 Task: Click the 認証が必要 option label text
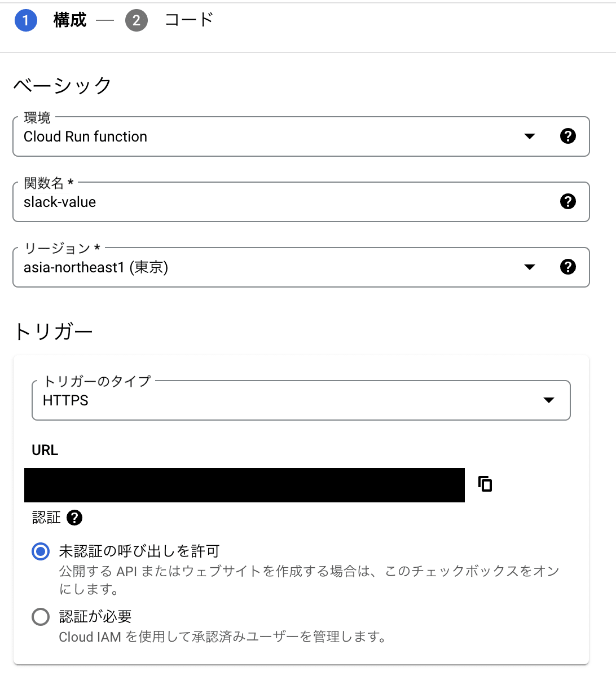(95, 616)
